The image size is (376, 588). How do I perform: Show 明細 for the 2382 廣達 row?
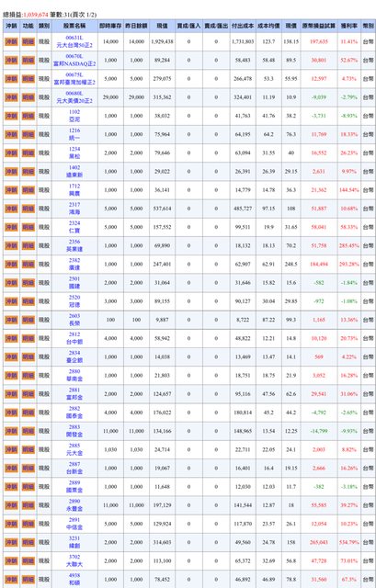click(28, 264)
